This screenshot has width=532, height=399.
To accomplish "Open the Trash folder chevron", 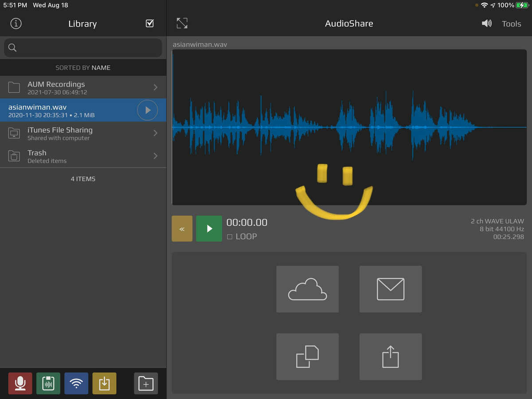I will 156,156.
